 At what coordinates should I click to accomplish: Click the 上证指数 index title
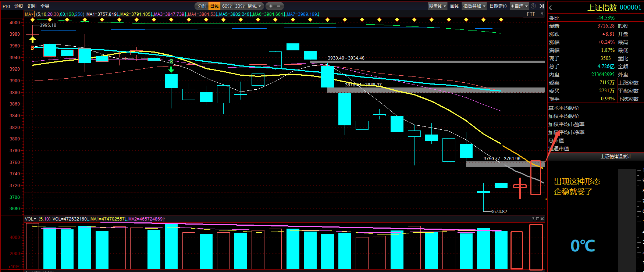pos(602,8)
